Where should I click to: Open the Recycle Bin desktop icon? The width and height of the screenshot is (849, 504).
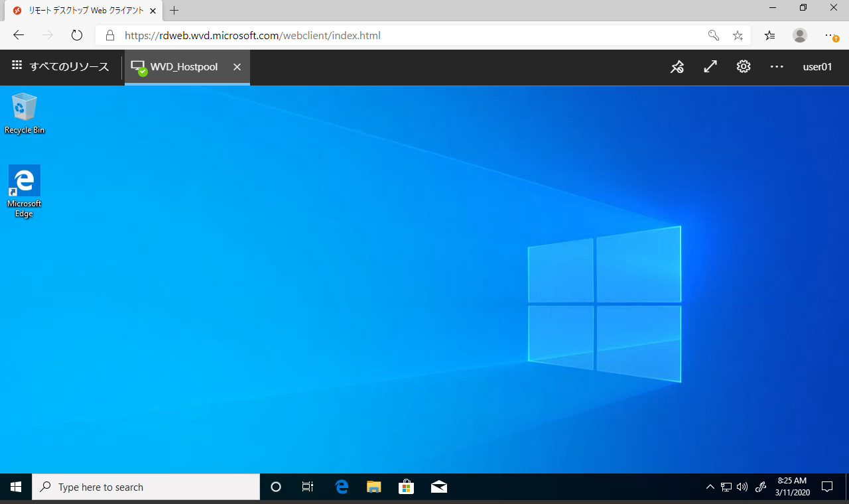(x=25, y=113)
